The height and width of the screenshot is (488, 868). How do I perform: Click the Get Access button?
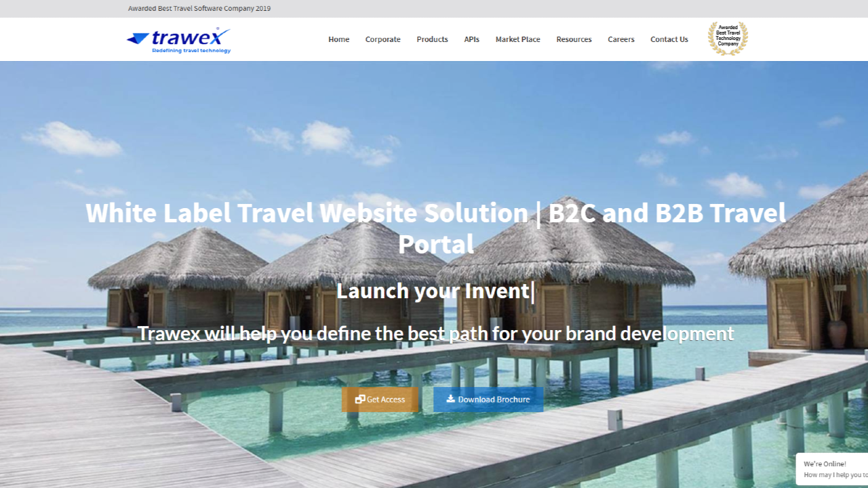tap(380, 400)
